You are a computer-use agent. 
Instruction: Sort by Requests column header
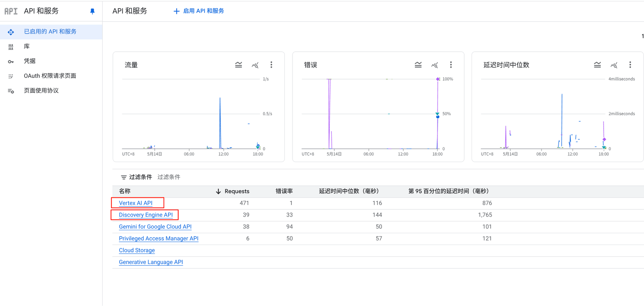(237, 191)
